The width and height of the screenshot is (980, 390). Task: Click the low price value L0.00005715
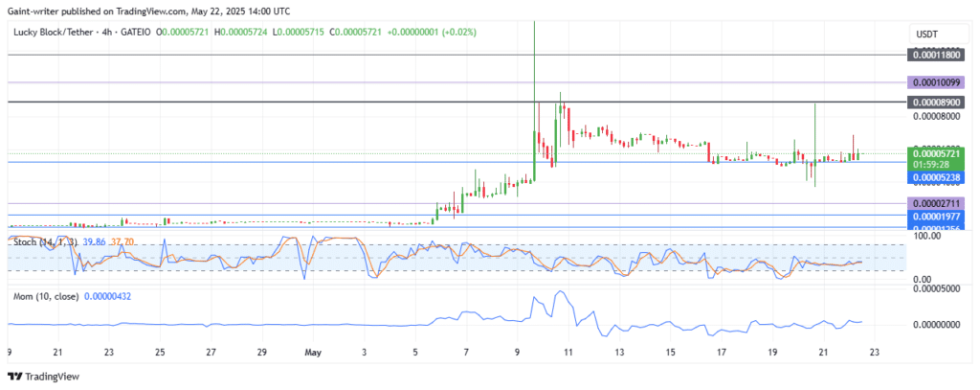(x=300, y=32)
